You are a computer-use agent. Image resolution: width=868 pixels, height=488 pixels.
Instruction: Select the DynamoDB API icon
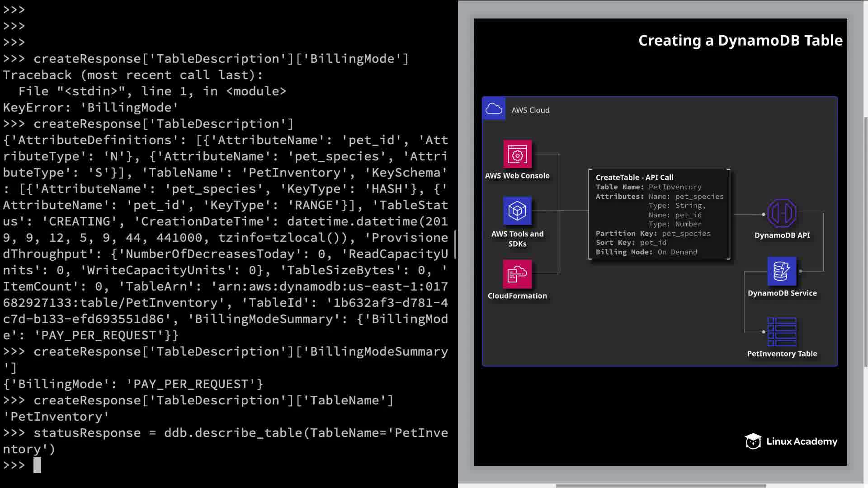(782, 213)
